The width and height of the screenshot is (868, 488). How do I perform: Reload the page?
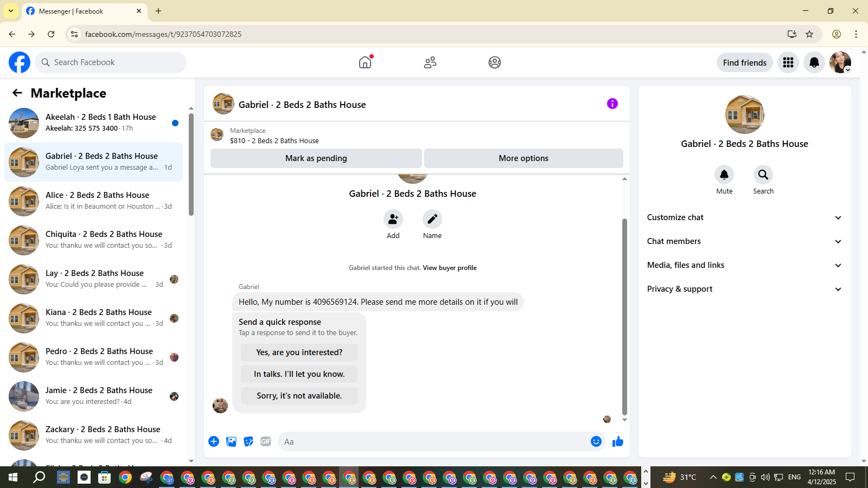click(51, 34)
